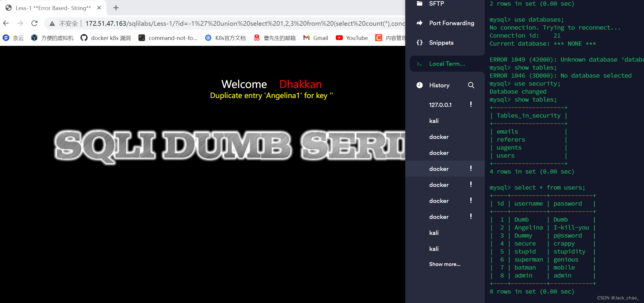Open a new Local Terminal

tap(447, 63)
